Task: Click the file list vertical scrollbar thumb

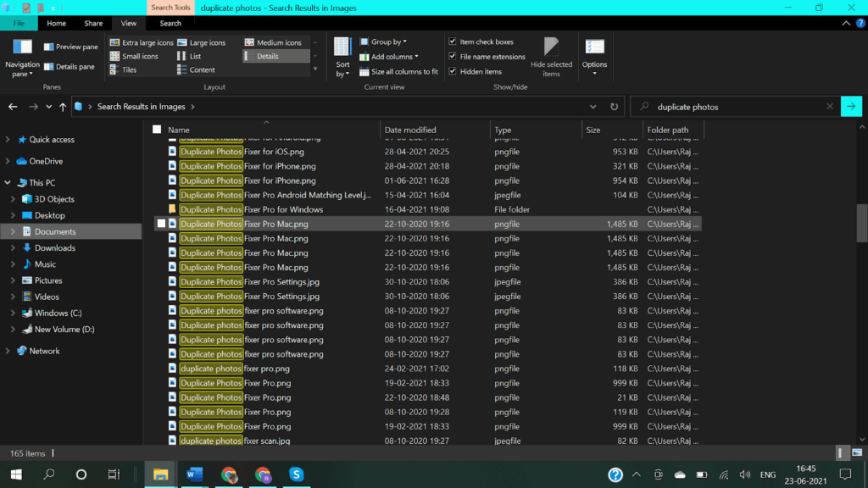Action: pos(862,223)
